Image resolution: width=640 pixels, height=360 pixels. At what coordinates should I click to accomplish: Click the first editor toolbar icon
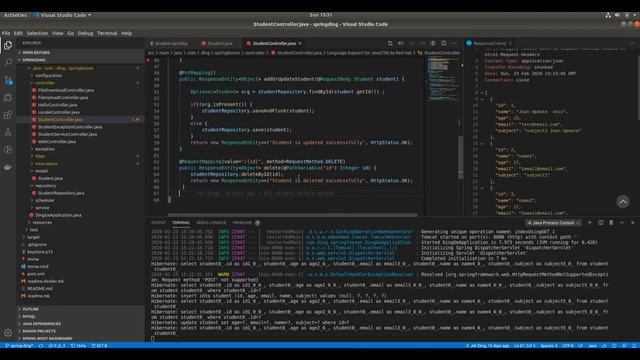point(390,43)
